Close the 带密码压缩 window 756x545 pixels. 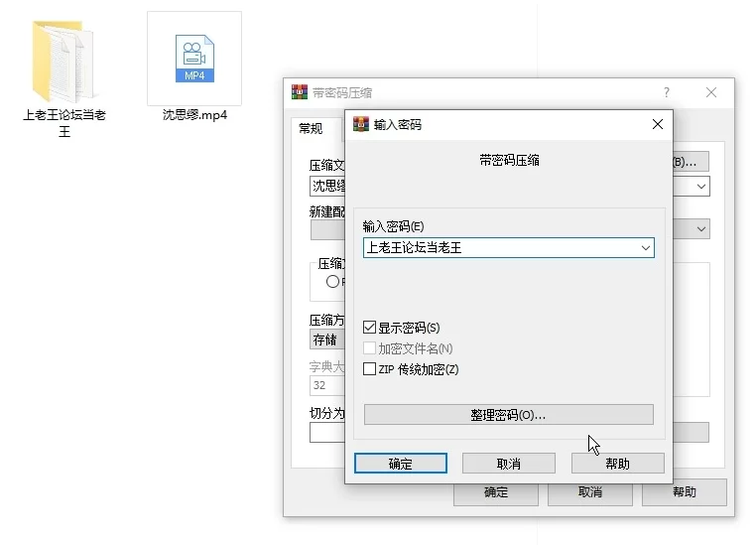click(x=711, y=92)
